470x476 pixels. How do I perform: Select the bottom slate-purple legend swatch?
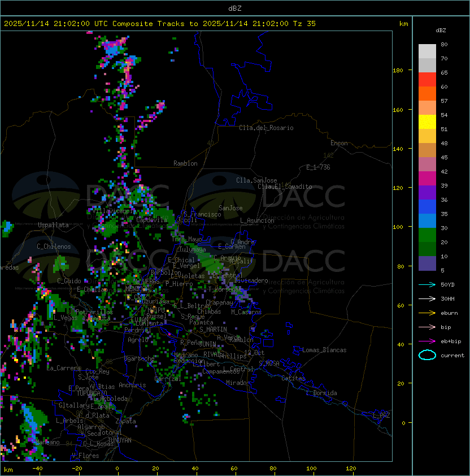(427, 263)
